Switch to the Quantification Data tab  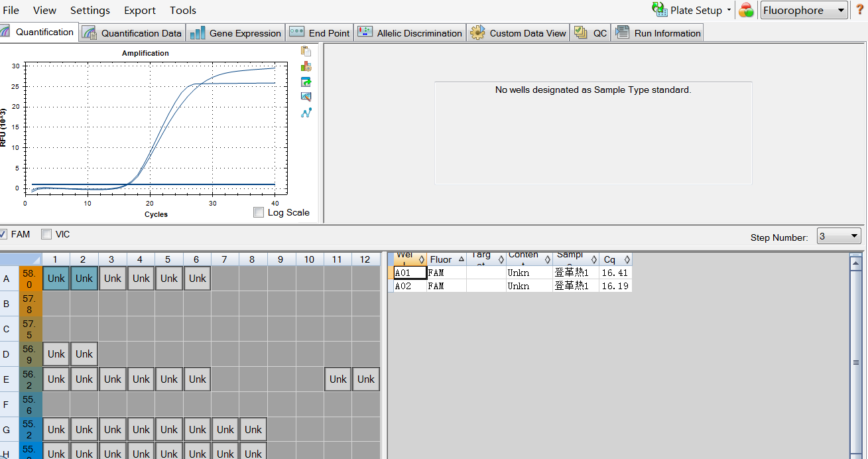point(133,33)
